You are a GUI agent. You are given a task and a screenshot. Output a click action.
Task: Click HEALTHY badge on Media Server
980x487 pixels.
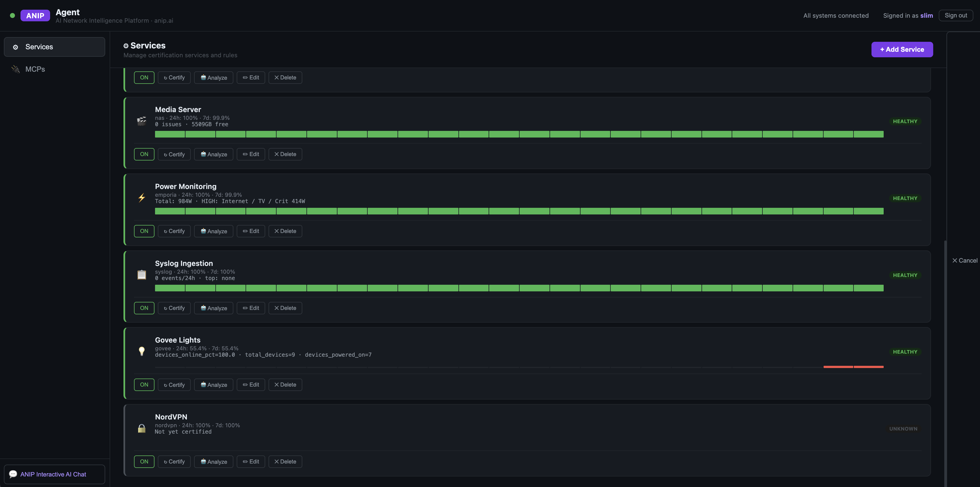pyautogui.click(x=905, y=121)
